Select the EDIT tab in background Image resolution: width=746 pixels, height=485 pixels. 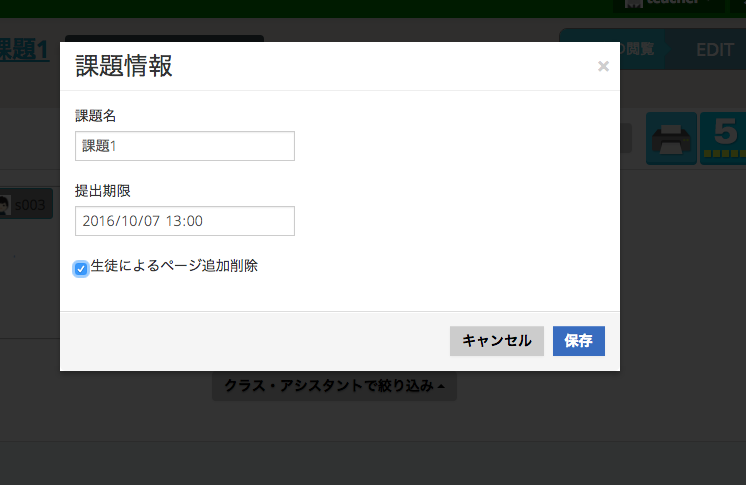[x=707, y=49]
